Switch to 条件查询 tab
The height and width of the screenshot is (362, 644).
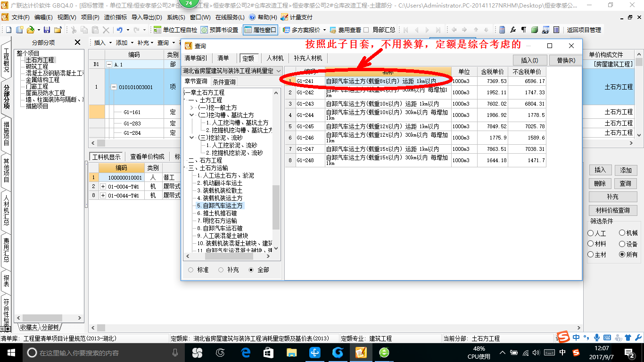tap(224, 82)
